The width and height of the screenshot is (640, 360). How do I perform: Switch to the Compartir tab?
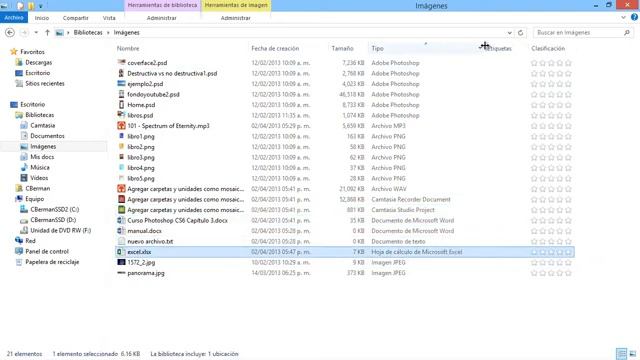[76, 18]
